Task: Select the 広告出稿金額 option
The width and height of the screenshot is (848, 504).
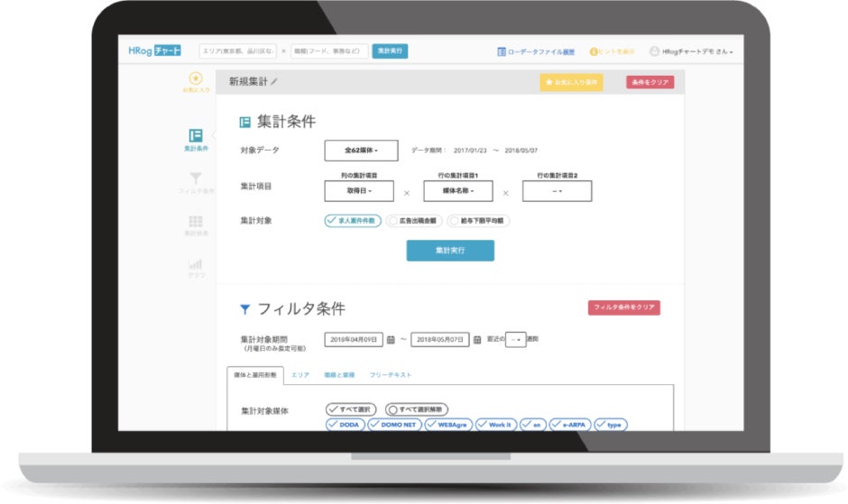Action: tap(414, 221)
